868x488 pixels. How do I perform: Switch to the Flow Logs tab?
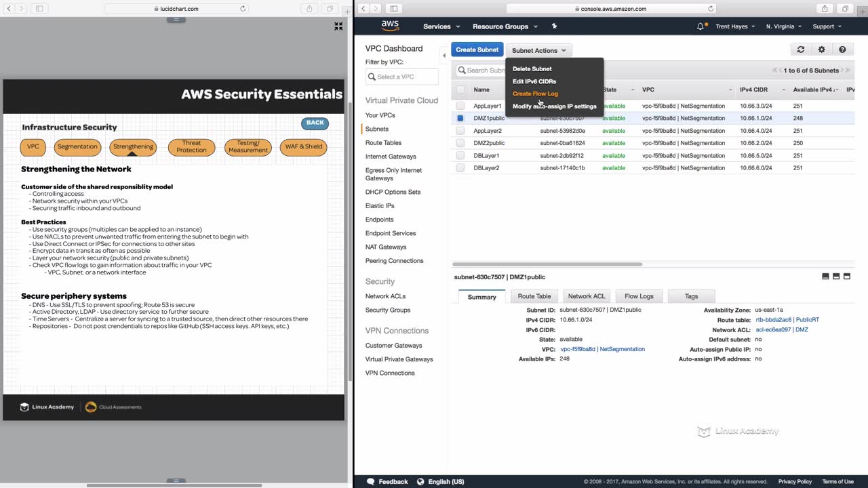(639, 296)
